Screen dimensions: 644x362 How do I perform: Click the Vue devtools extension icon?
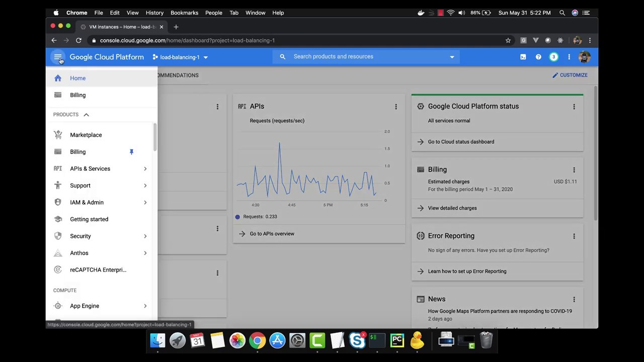[535, 40]
